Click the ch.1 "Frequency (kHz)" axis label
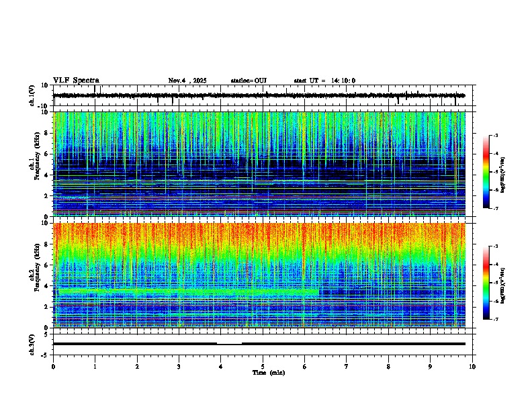532x411 pixels. (38, 156)
